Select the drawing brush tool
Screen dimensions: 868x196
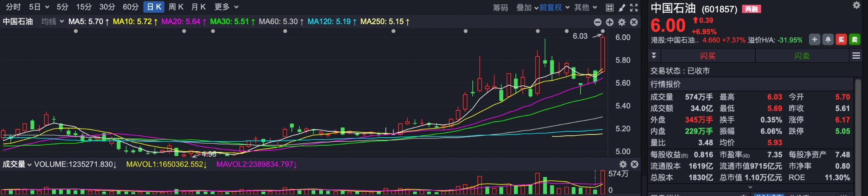coord(622,8)
